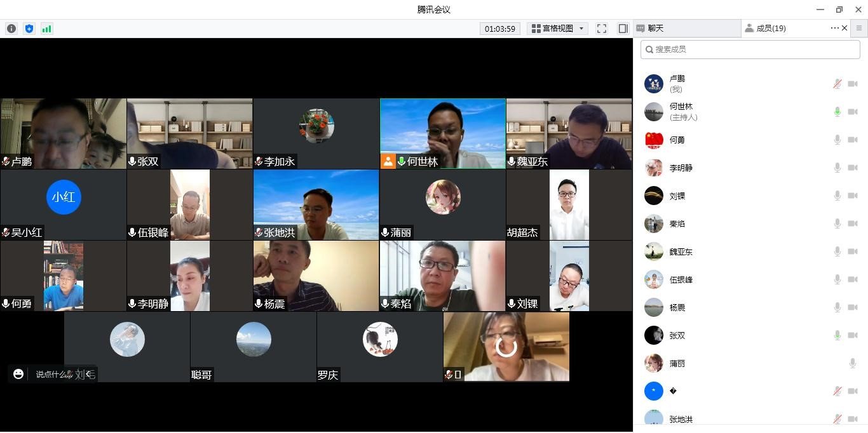Select 李明静 in the member list
The width and height of the screenshot is (868, 433).
tap(681, 168)
